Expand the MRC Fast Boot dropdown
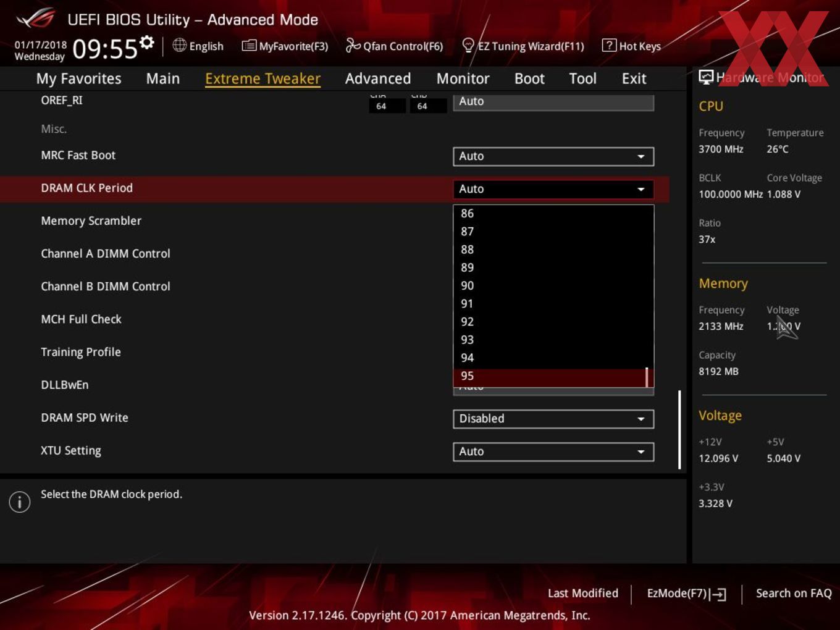840x630 pixels. 553,156
